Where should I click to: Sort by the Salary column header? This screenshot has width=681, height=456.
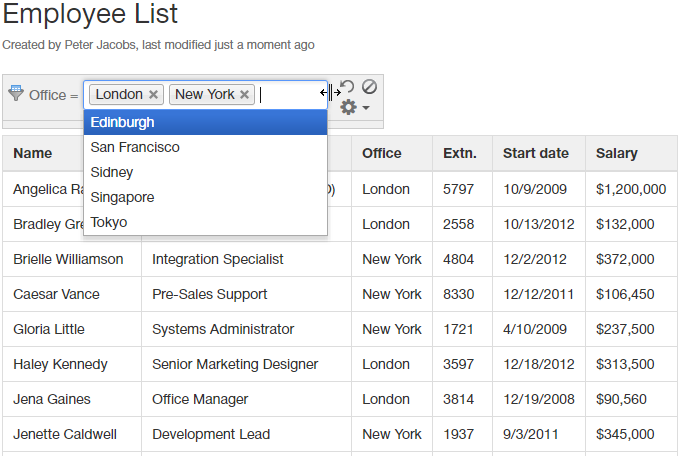617,153
